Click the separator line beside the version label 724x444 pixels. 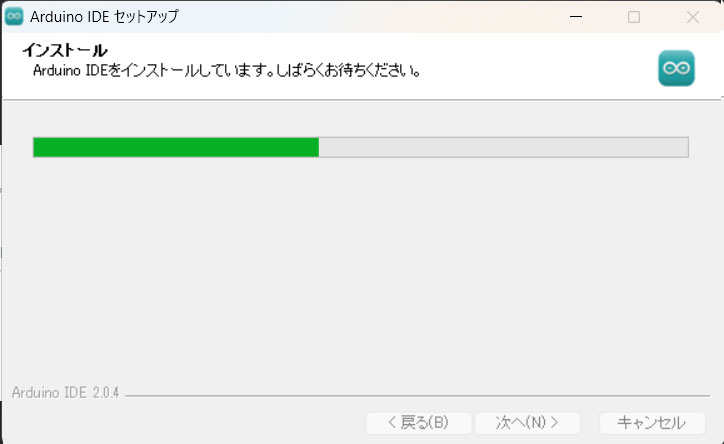tap(417, 396)
